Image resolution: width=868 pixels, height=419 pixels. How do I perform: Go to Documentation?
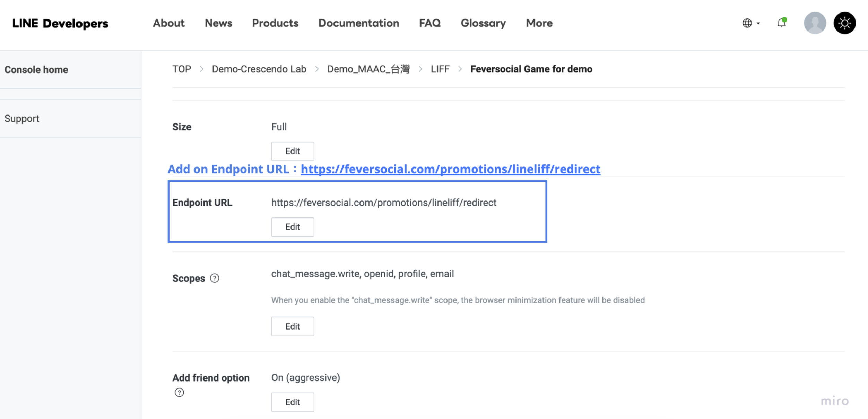click(359, 23)
